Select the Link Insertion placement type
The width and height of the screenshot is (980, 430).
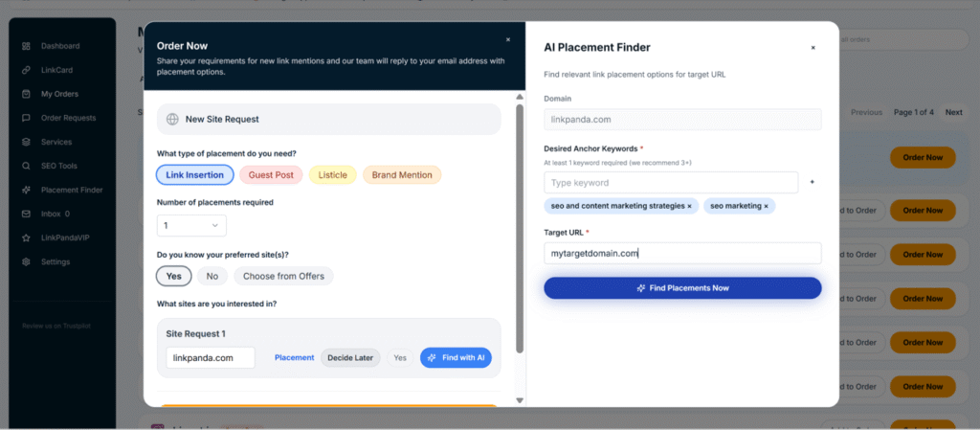coord(195,174)
